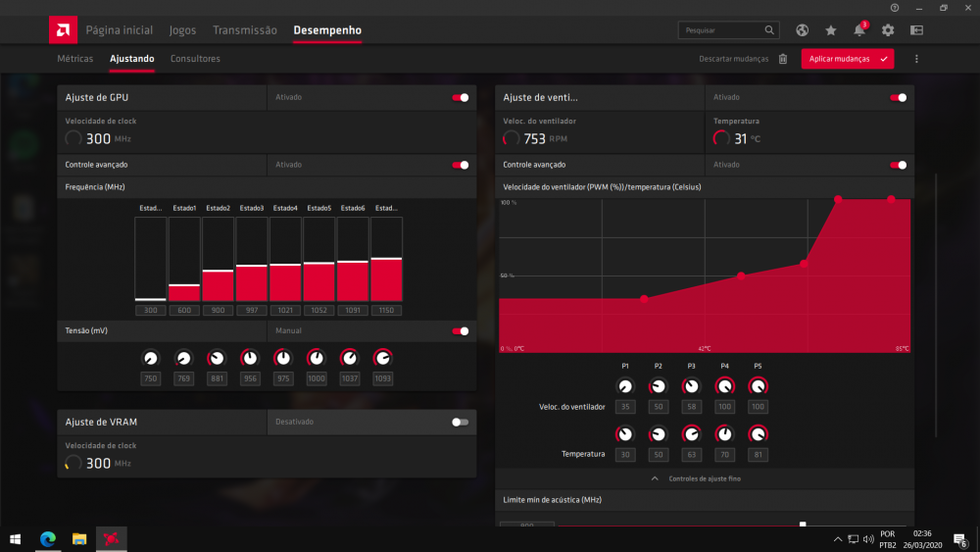Toggle the Tensão (mV) manual switch

pyautogui.click(x=460, y=331)
